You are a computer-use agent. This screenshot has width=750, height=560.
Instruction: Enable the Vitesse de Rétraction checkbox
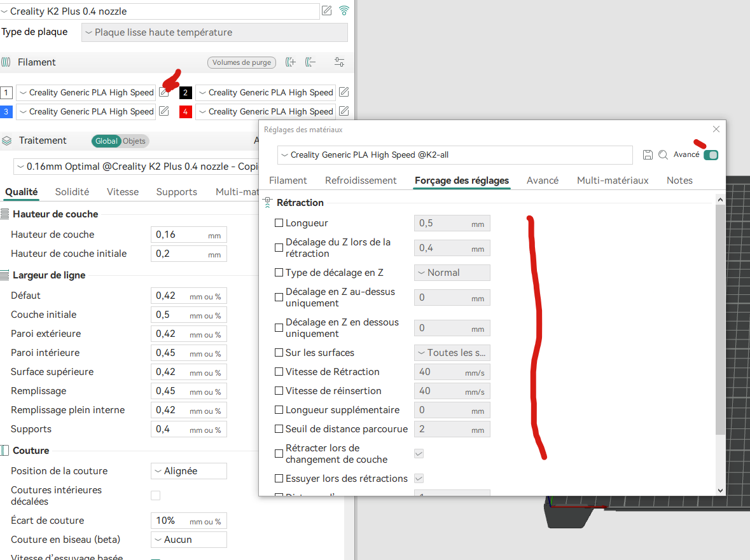click(x=279, y=371)
